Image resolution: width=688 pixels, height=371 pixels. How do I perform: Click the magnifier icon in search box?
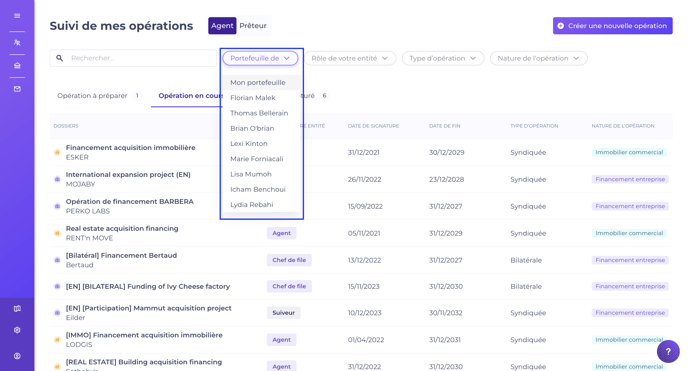[x=60, y=58]
